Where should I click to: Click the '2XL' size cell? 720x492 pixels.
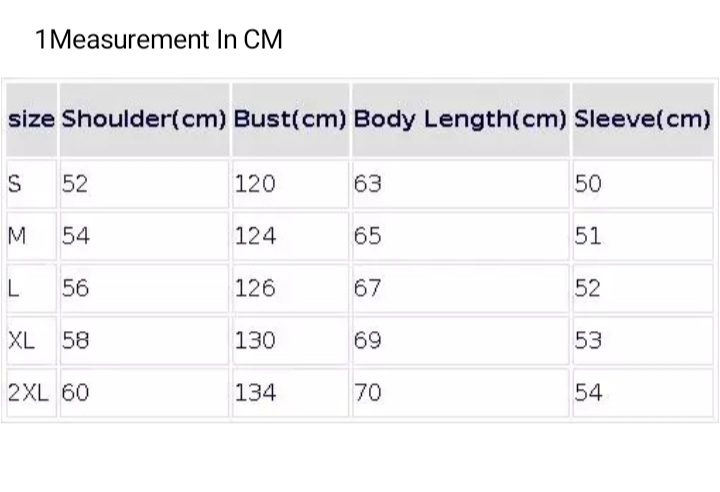(x=28, y=392)
